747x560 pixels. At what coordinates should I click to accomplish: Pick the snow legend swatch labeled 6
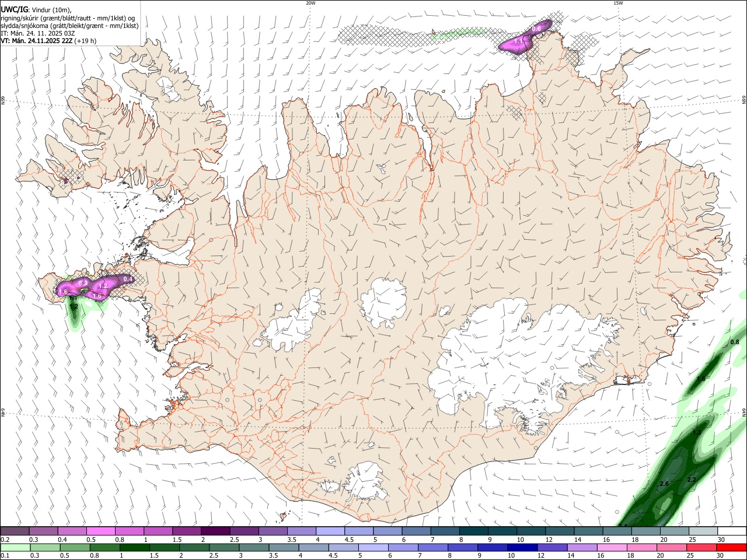[x=417, y=531]
